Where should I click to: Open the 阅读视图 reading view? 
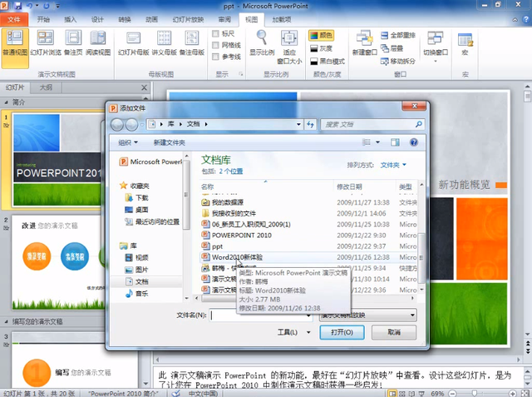(x=100, y=42)
